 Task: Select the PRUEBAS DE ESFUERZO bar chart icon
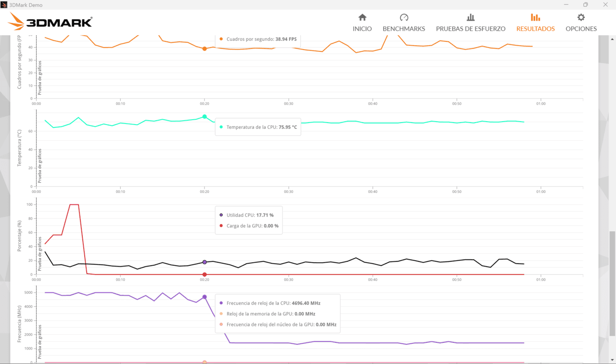(471, 17)
